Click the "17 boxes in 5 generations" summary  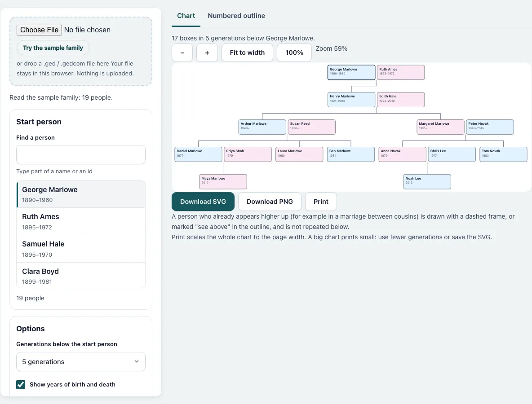coord(243,38)
